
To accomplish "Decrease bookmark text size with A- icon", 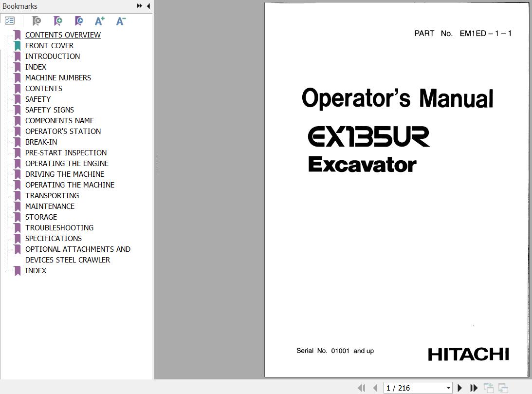I will [x=121, y=21].
